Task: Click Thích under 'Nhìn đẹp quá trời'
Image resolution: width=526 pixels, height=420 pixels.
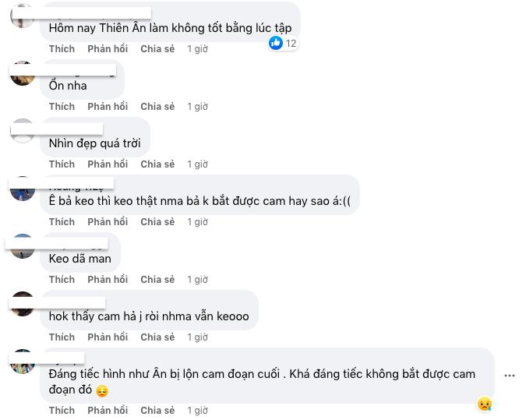Action: click(62, 164)
